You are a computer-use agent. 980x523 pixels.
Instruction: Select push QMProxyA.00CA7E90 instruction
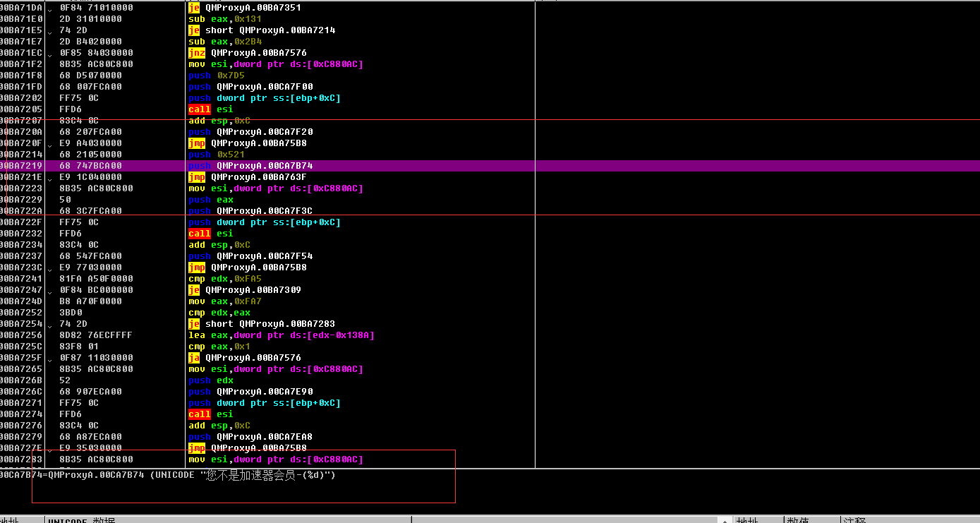pyautogui.click(x=250, y=392)
